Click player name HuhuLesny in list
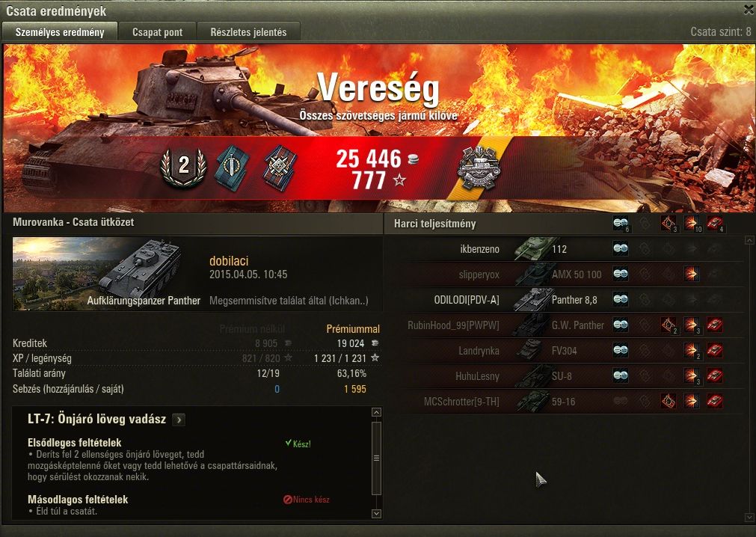The height and width of the screenshot is (537, 756). 477,376
